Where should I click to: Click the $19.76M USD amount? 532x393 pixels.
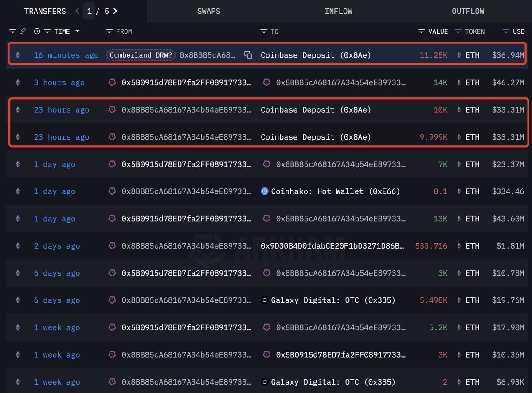(x=508, y=300)
